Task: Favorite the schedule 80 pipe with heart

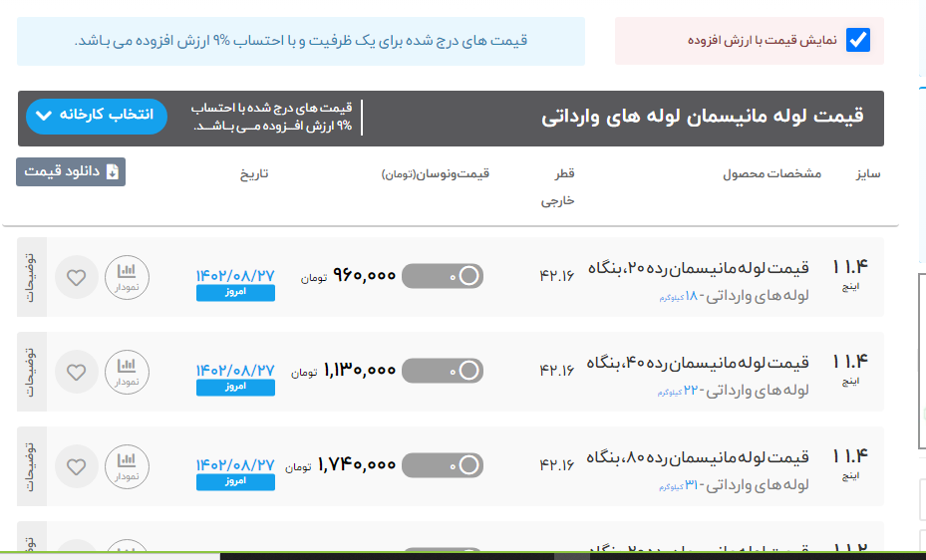Action: [77, 466]
